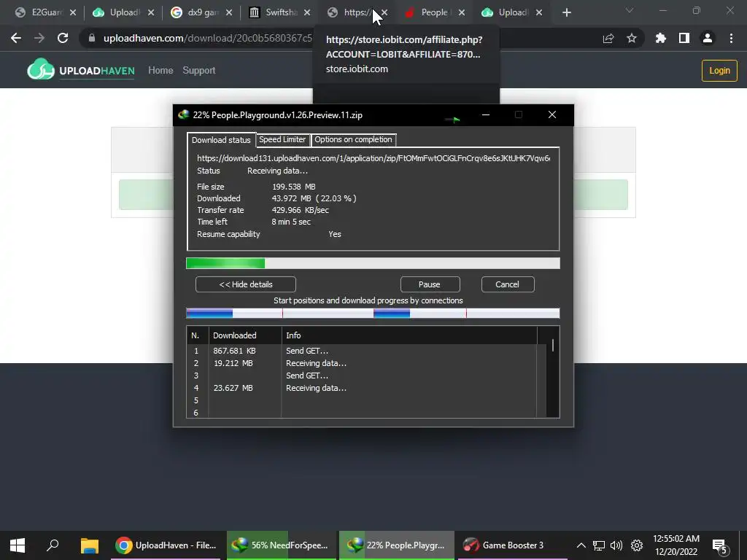Click the download URL text in dialog
Viewport: 747px width, 560px height.
(x=373, y=158)
